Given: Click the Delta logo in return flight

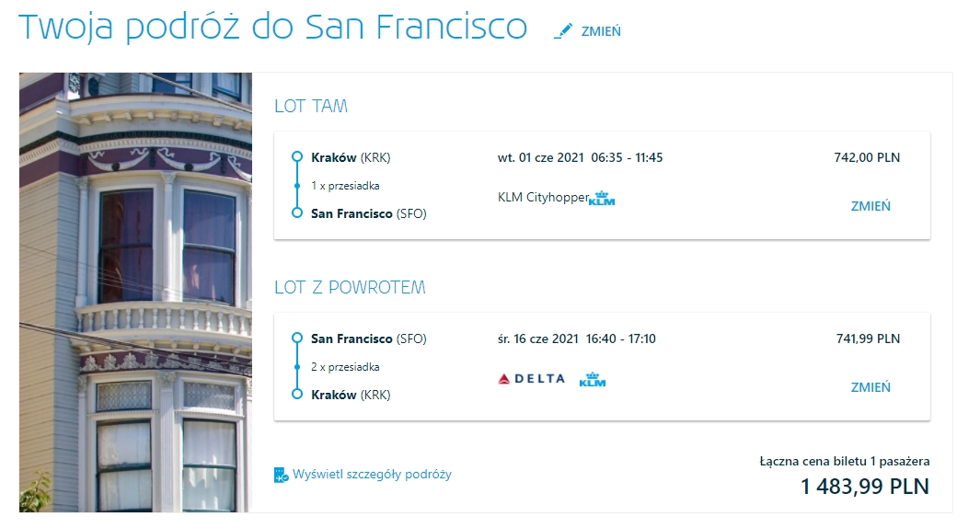Looking at the screenshot, I should (x=531, y=379).
